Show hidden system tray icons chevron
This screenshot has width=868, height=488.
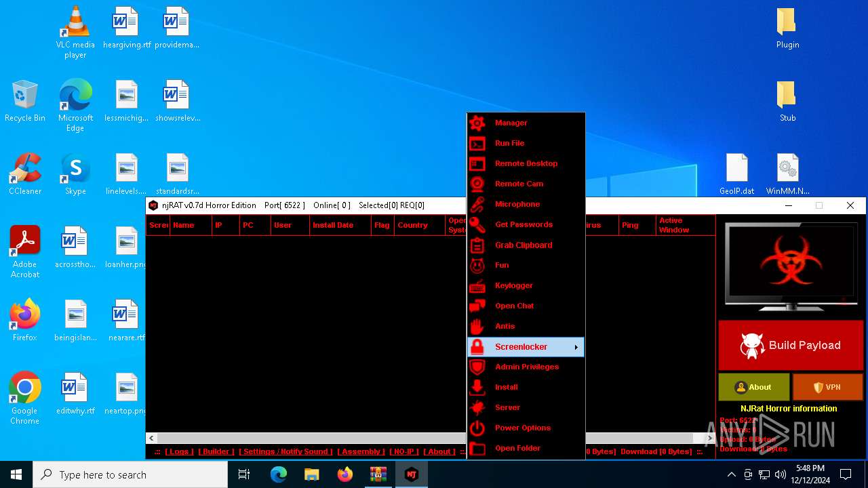coord(731,474)
